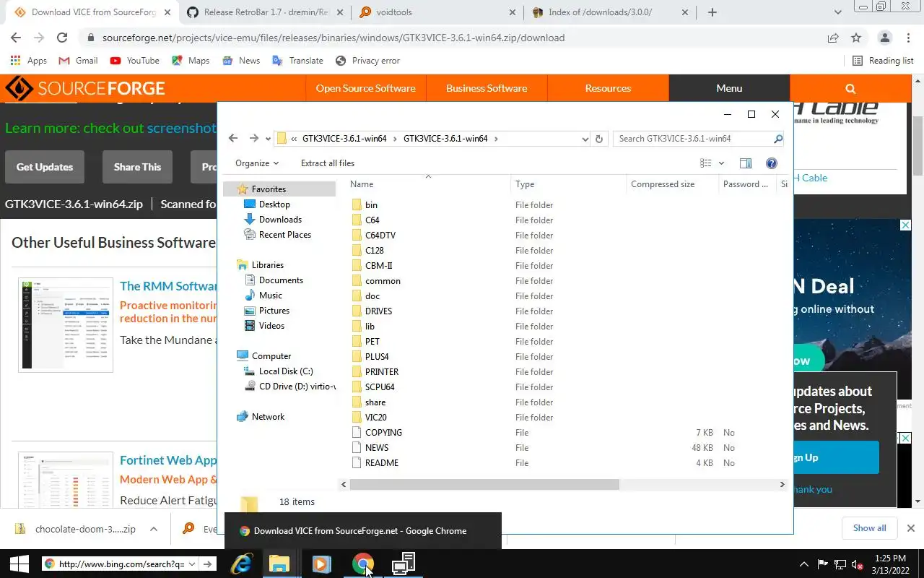Viewport: 924px width, 578px height.
Task: Click search magnifier in Explorer search box
Action: click(x=777, y=139)
